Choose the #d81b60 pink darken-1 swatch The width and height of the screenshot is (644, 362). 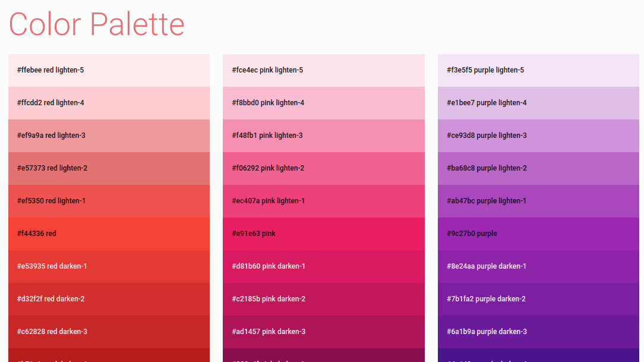[x=324, y=266]
